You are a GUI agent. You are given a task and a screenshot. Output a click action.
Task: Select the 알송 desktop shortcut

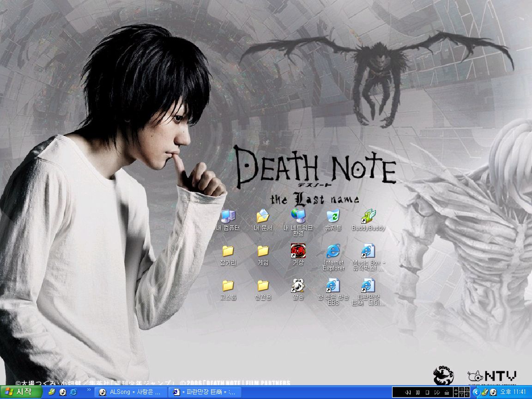tap(298, 290)
